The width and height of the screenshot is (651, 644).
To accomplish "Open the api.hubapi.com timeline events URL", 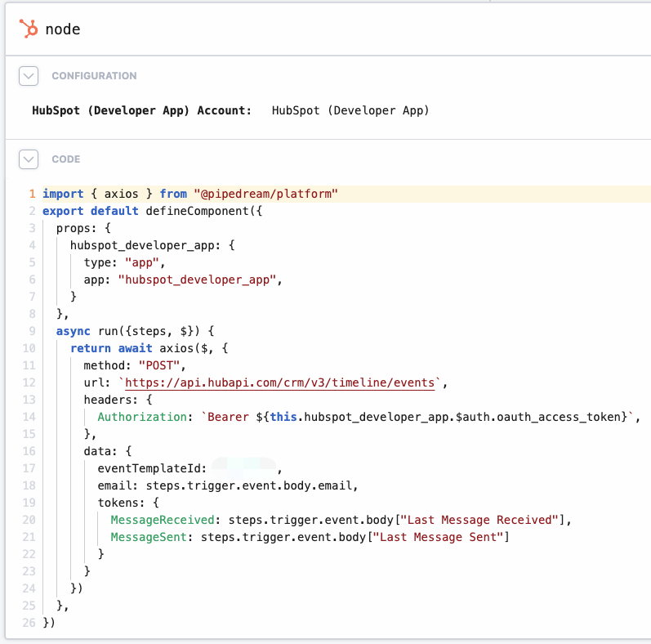I will (x=280, y=382).
